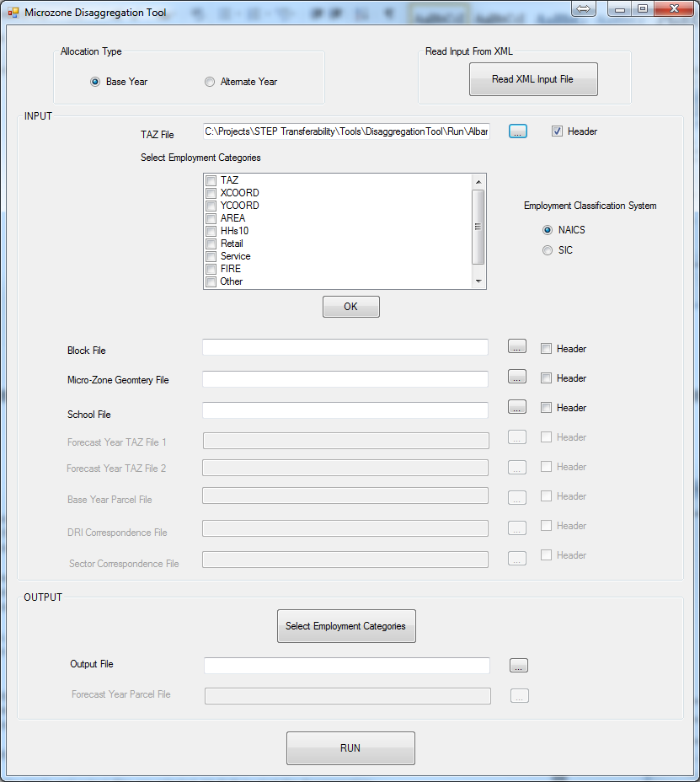This screenshot has height=782, width=700.
Task: Click browse button beside Output File
Action: pos(519,666)
